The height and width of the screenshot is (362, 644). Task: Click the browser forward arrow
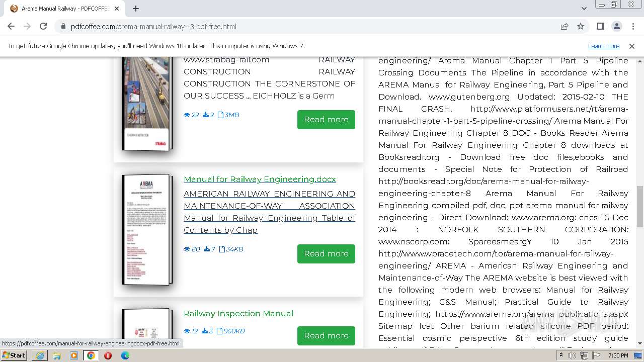(27, 26)
